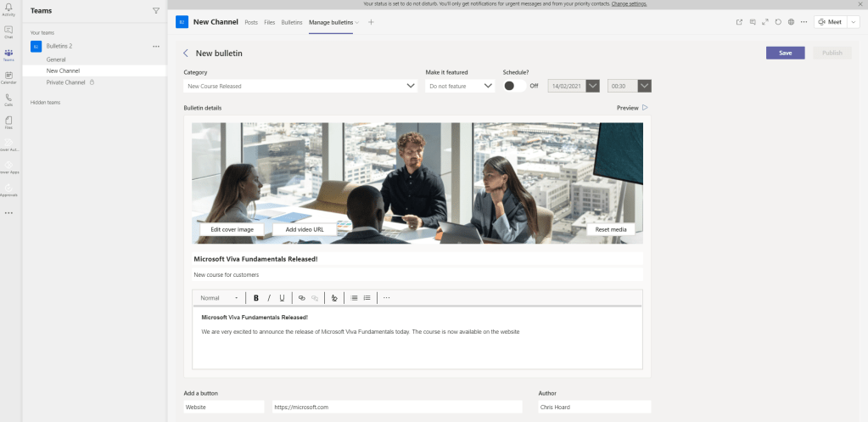Toggle underline formatting in the editor

click(282, 298)
